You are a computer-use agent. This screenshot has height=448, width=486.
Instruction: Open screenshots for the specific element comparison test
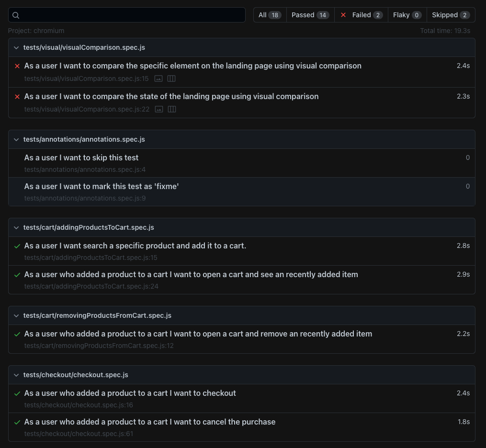(x=158, y=78)
